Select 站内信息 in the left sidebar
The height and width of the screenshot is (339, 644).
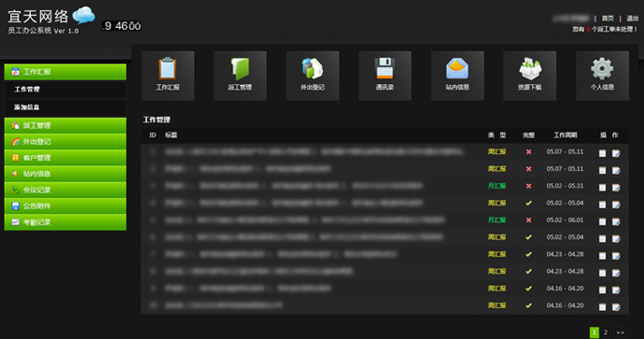click(65, 174)
